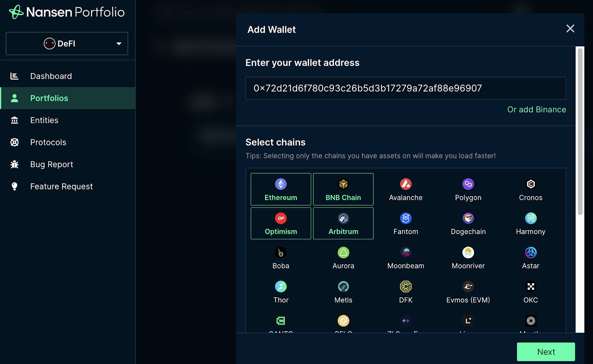Click the Harmony chain icon
Image resolution: width=593 pixels, height=364 pixels.
pos(531,218)
